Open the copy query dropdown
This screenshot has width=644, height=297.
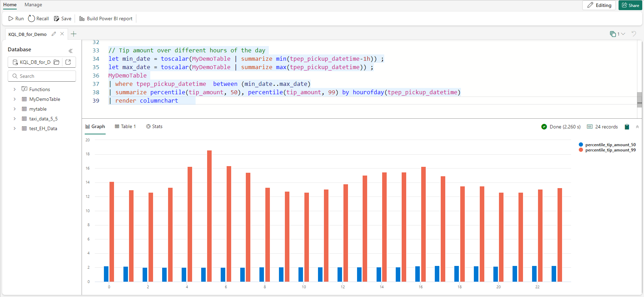[618, 34]
